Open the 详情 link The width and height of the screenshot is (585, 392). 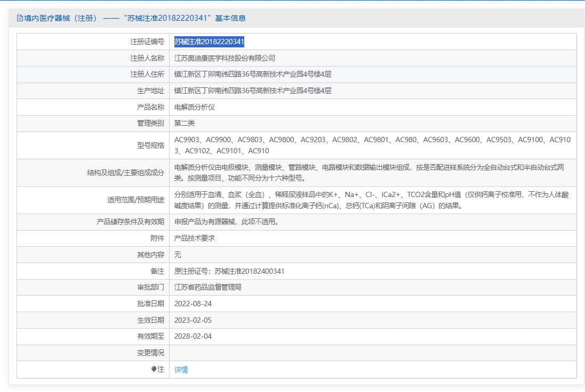tap(181, 370)
